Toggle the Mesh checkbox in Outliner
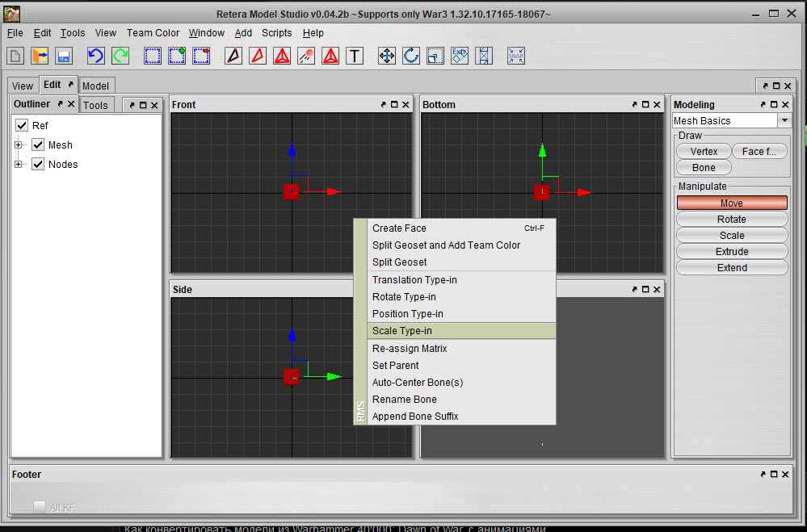The image size is (807, 532). click(38, 145)
